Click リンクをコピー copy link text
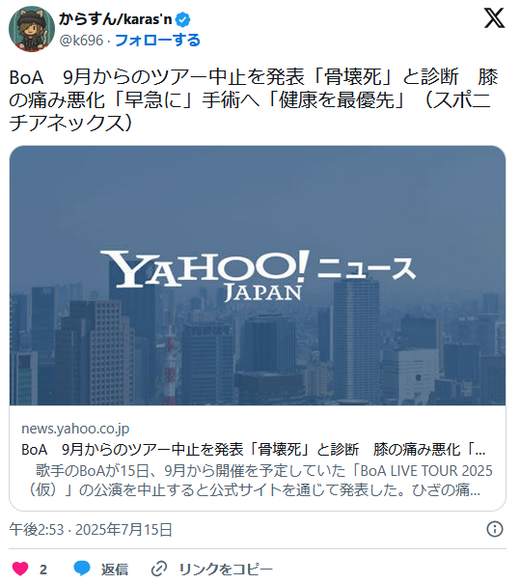The image size is (520, 584). 226,569
